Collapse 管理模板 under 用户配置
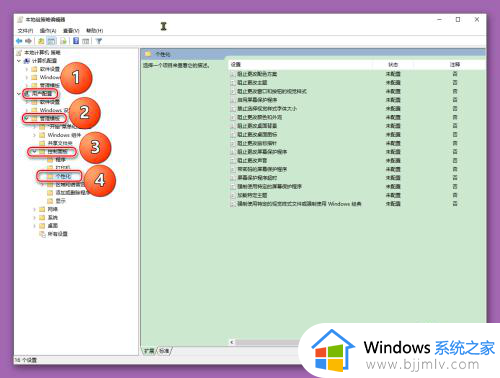This screenshot has width=500, height=378. pyautogui.click(x=26, y=118)
